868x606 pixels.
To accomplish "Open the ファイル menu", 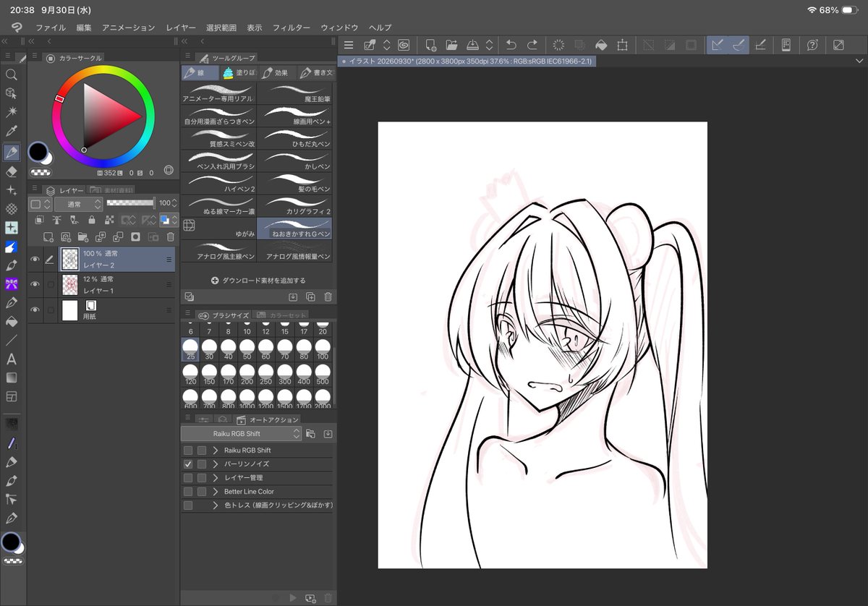I will click(x=51, y=27).
